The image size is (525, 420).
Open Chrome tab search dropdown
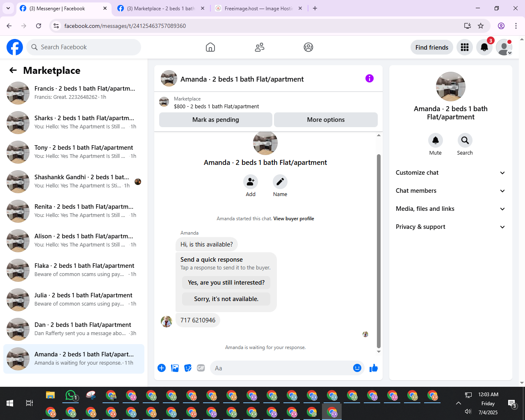click(8, 8)
